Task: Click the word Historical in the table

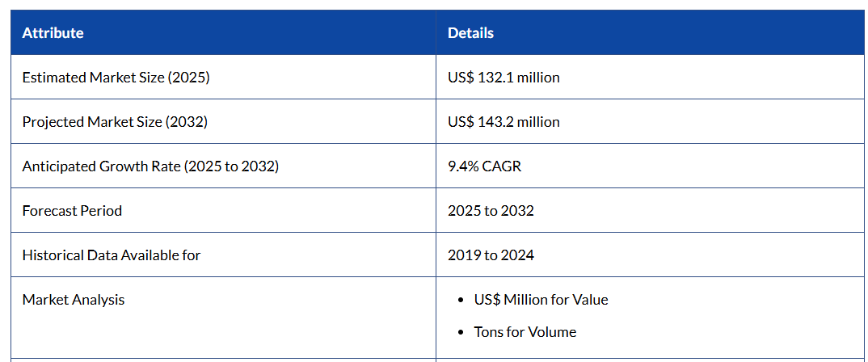Action: click(52, 255)
